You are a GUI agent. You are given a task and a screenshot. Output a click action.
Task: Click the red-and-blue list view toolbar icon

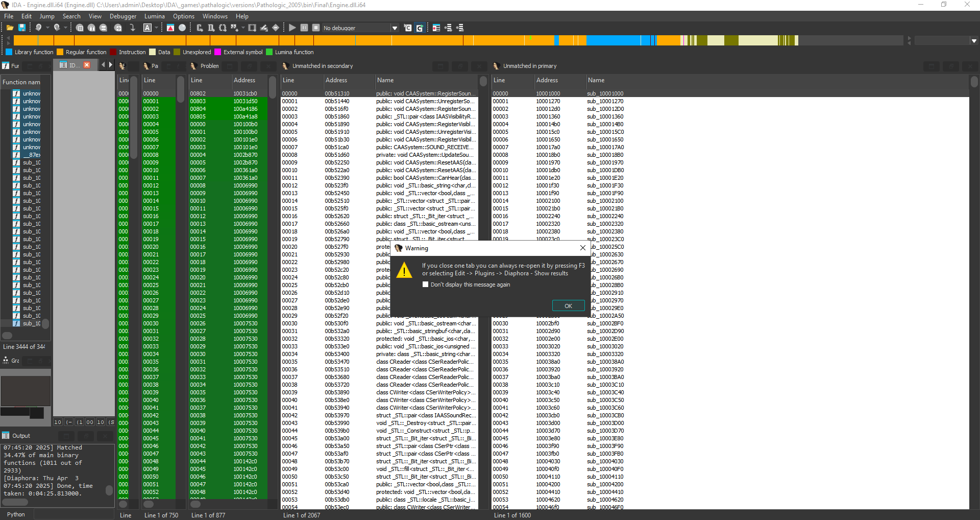pyautogui.click(x=436, y=28)
